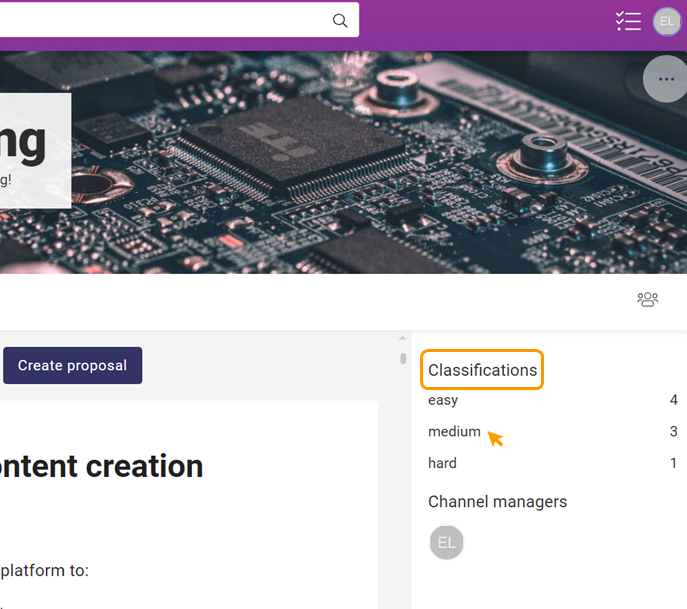Open the task checklist icon in header
The width and height of the screenshot is (687, 609).
click(x=628, y=21)
